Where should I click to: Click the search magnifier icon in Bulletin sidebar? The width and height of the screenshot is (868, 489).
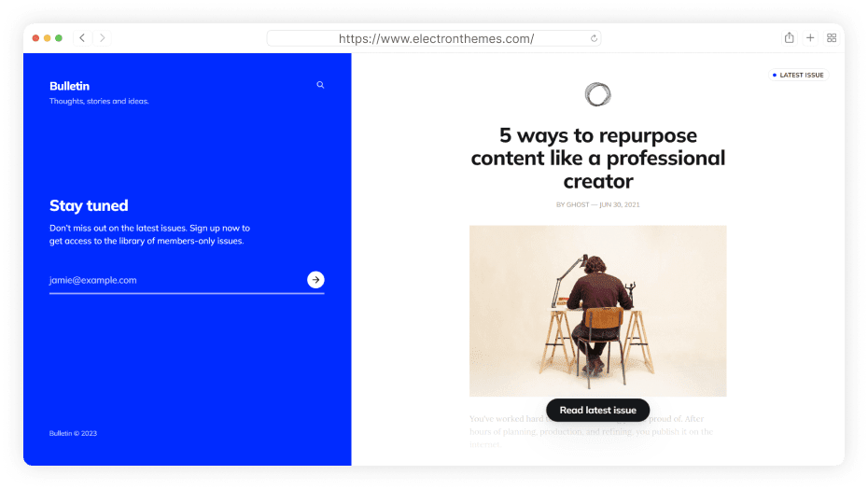tap(320, 85)
